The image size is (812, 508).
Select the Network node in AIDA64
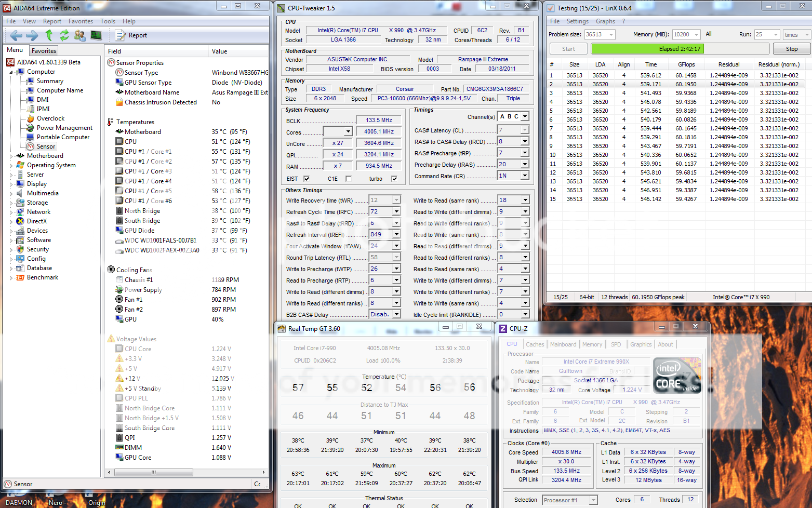point(38,212)
